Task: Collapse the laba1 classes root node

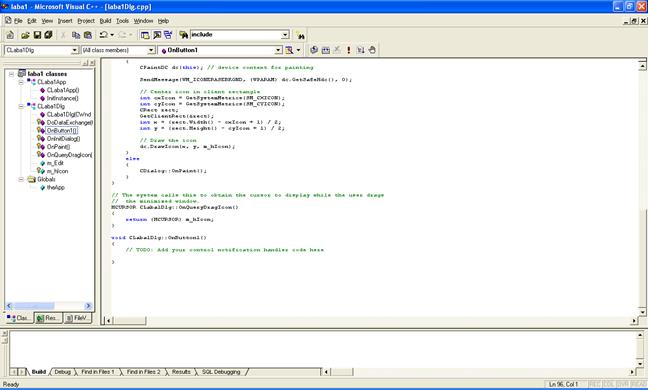Action: coord(12,74)
